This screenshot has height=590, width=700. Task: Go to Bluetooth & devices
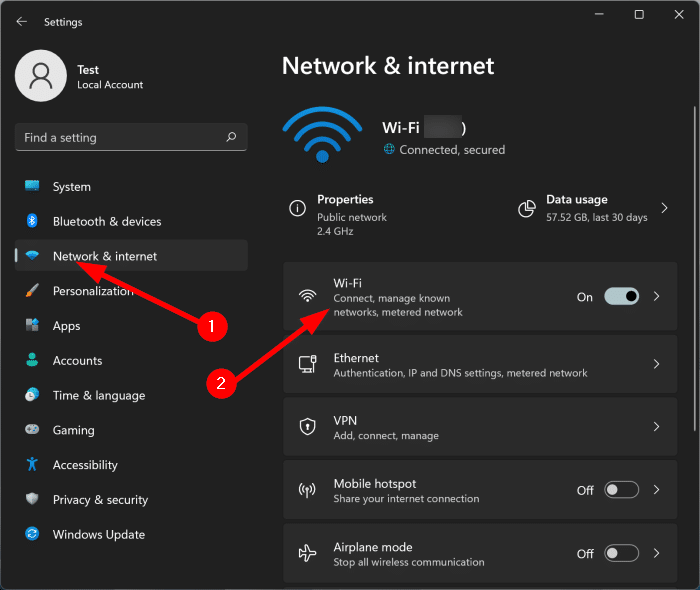[x=131, y=221]
